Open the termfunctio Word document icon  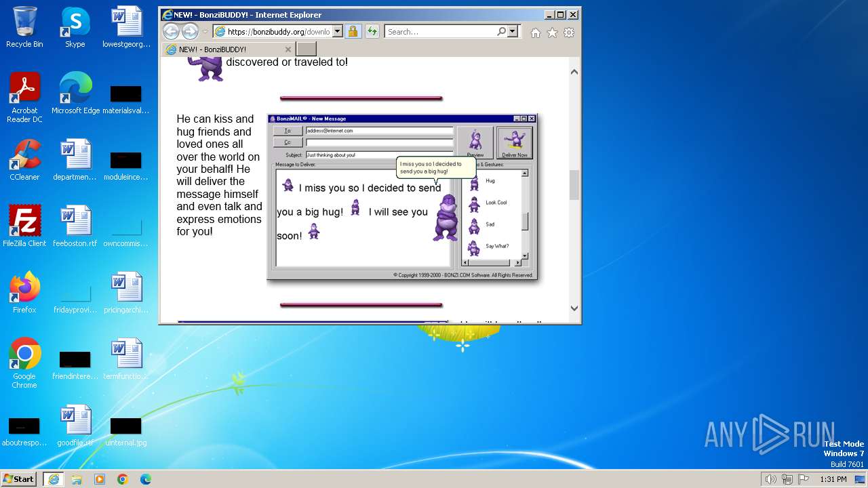click(126, 359)
